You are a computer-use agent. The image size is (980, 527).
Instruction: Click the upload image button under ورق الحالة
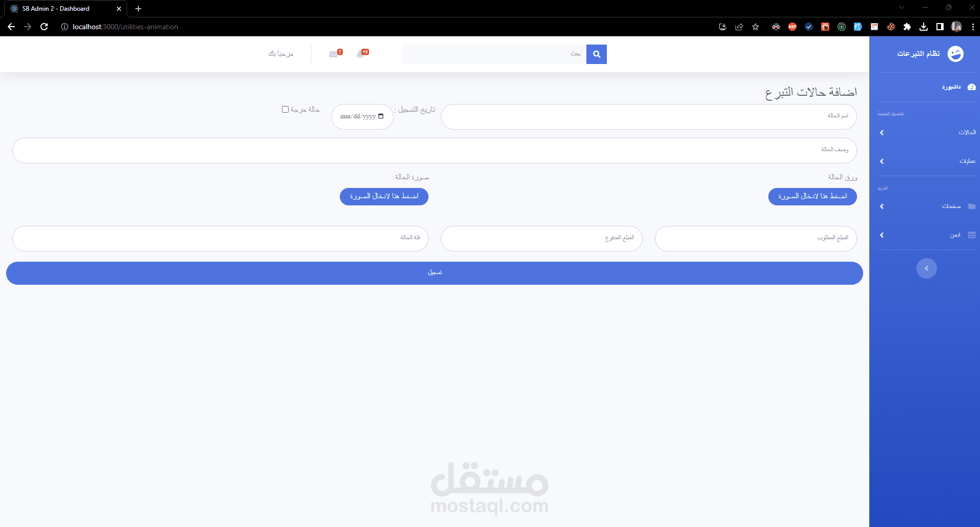click(x=812, y=196)
